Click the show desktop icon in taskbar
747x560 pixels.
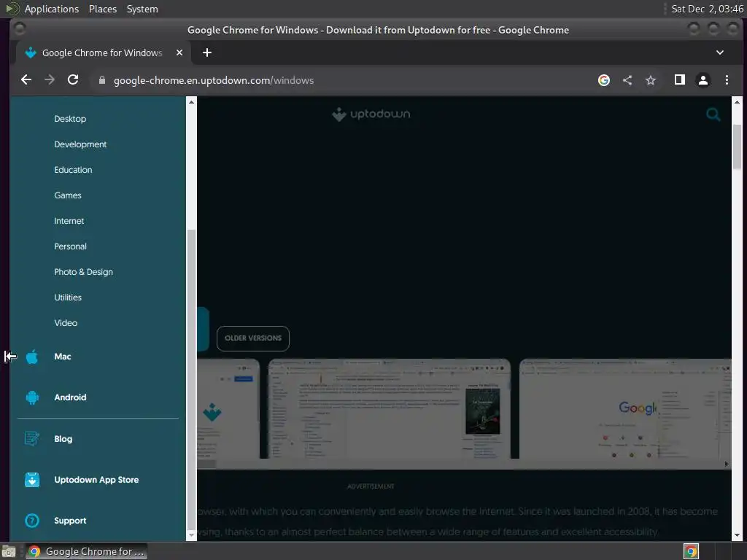9,551
